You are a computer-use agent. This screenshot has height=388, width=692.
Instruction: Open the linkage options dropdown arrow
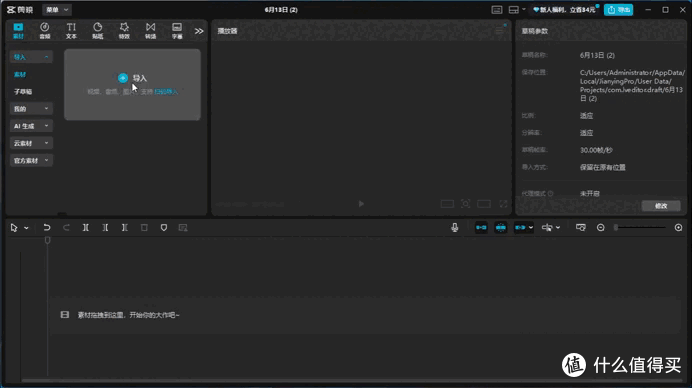pyautogui.click(x=531, y=227)
